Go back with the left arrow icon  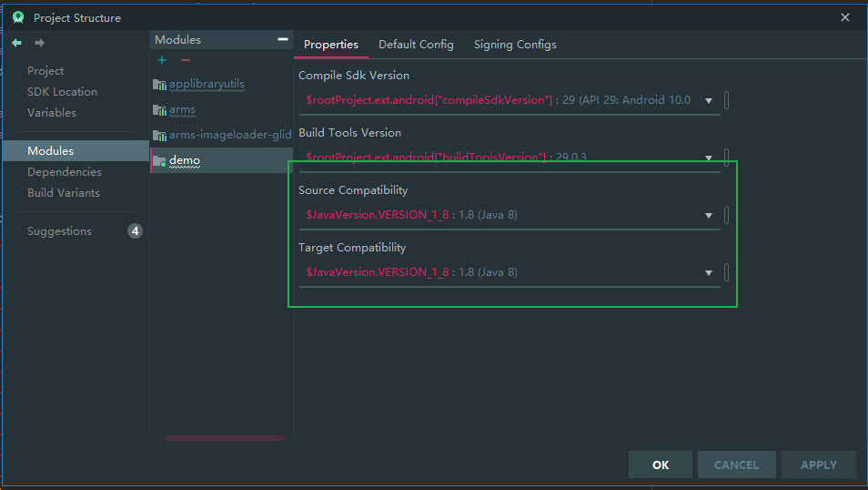[x=16, y=43]
